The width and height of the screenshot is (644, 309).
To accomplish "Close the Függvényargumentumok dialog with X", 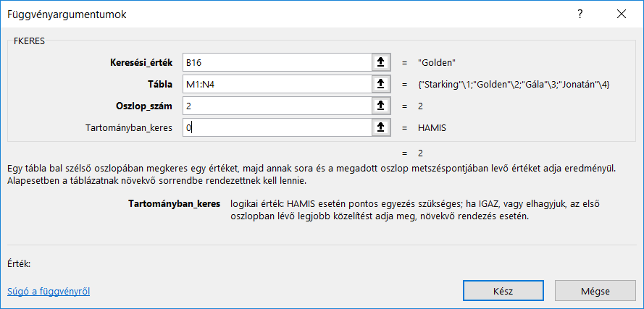I will pyautogui.click(x=621, y=14).
